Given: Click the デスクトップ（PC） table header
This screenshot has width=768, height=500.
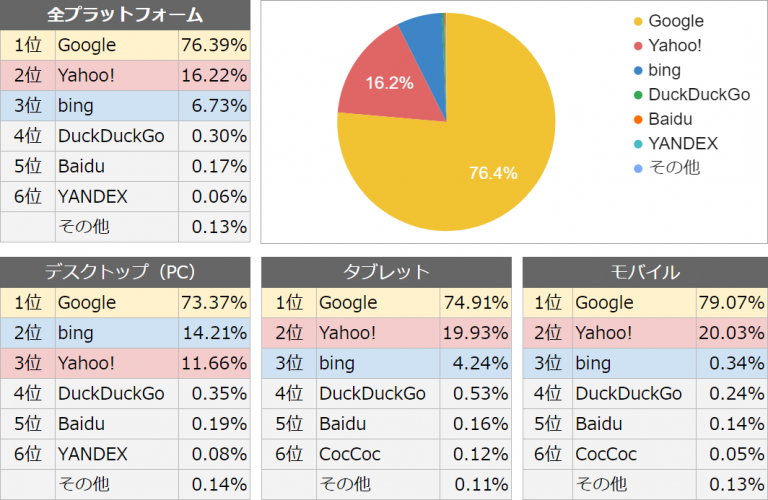Looking at the screenshot, I should tap(125, 271).
